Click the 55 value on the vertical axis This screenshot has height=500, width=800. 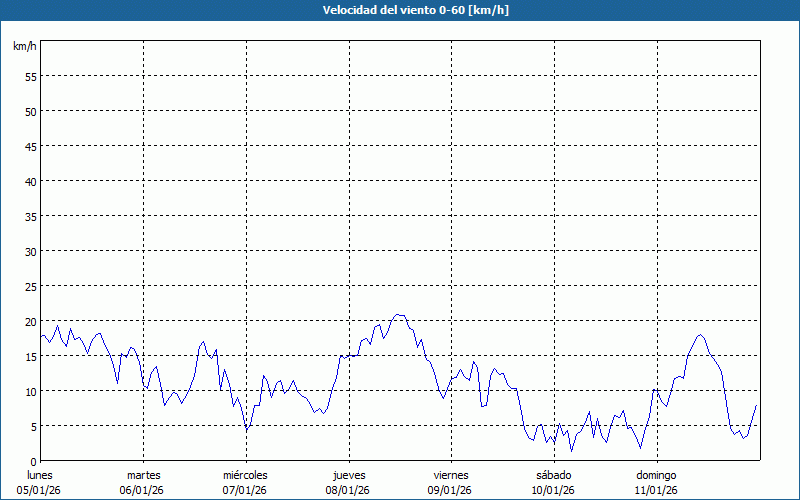point(30,76)
